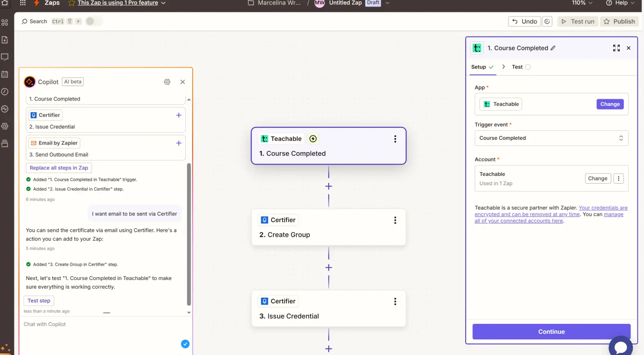Image resolution: width=644 pixels, height=355 pixels.
Task: Click the trigger indicator icon on Teachable step
Action: point(313,139)
